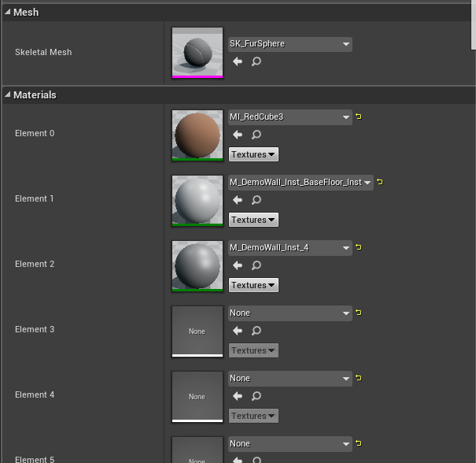This screenshot has height=463, width=476.
Task: Use selected asset for Element 2 material
Action: [x=238, y=265]
